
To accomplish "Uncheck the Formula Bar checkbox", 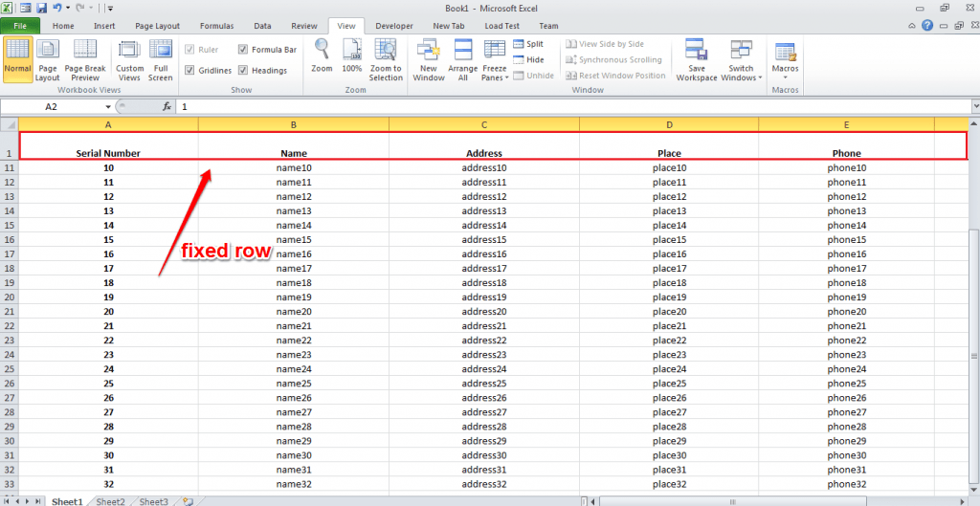I will [243, 49].
